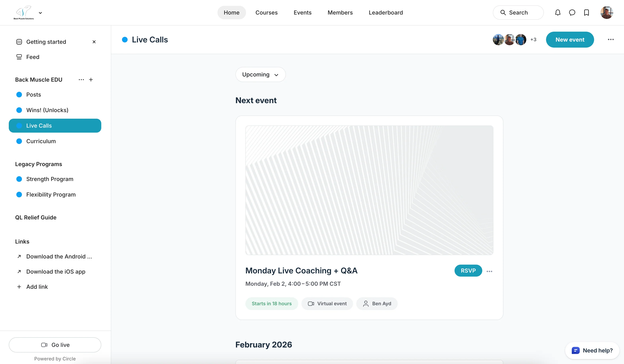RSVP to the Monday Live Coaching event
The width and height of the screenshot is (624, 364).
coord(468,271)
